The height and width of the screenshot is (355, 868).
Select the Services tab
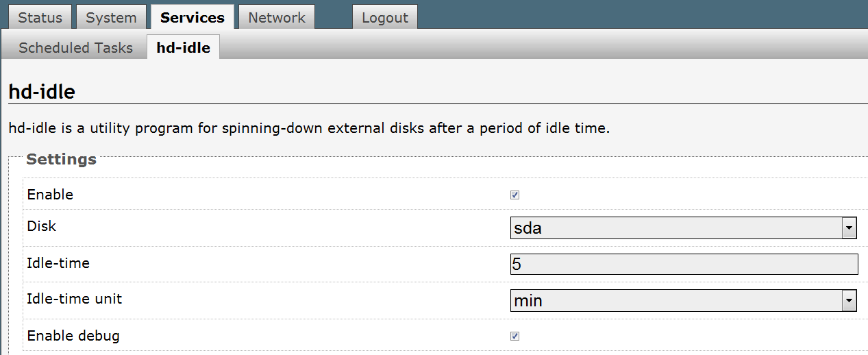pyautogui.click(x=192, y=18)
